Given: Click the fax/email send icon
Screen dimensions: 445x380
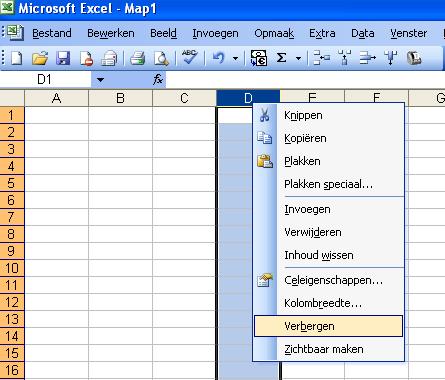Looking at the screenshot, I should click(109, 59).
